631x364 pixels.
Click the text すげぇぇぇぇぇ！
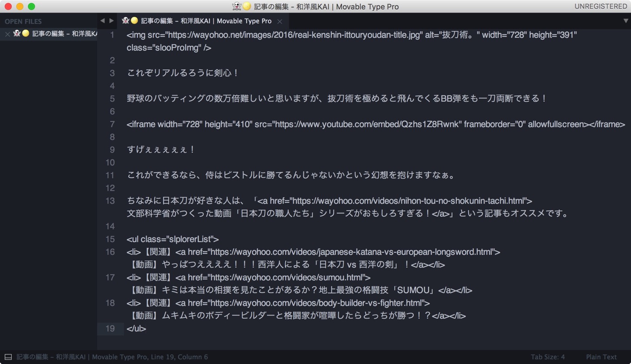161,149
